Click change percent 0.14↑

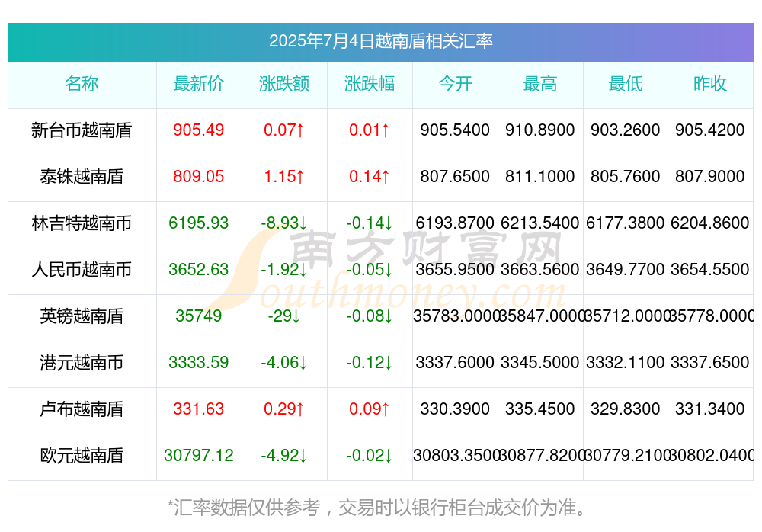pos(370,177)
